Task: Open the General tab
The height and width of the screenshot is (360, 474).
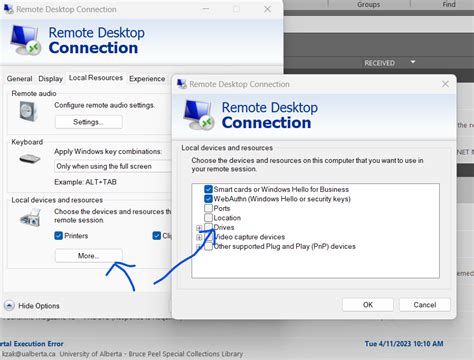Action: (x=19, y=79)
